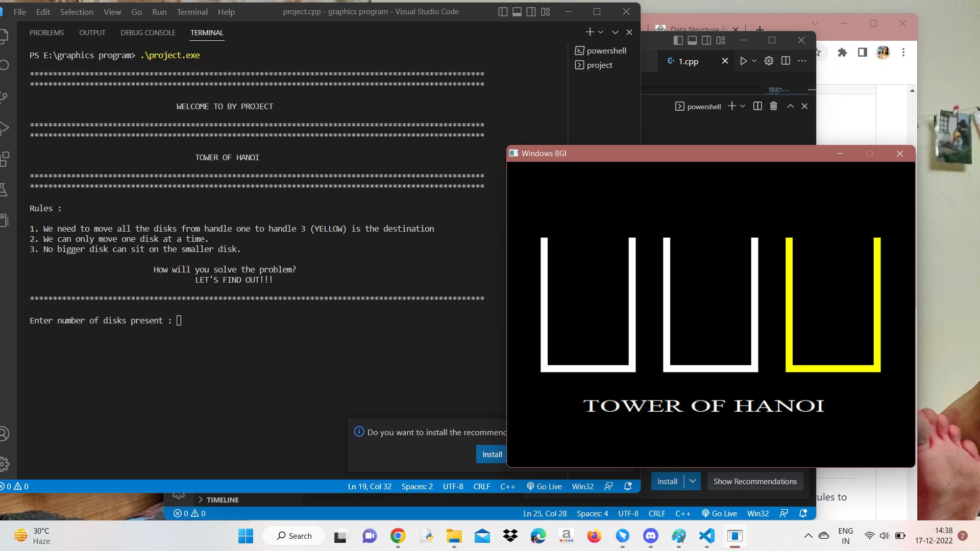This screenshot has height=551, width=980.
Task: Open the volume control in the system tray
Action: tap(885, 536)
